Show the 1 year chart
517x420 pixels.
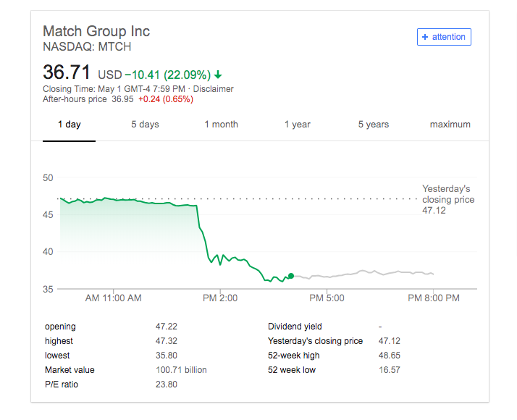[x=298, y=125]
